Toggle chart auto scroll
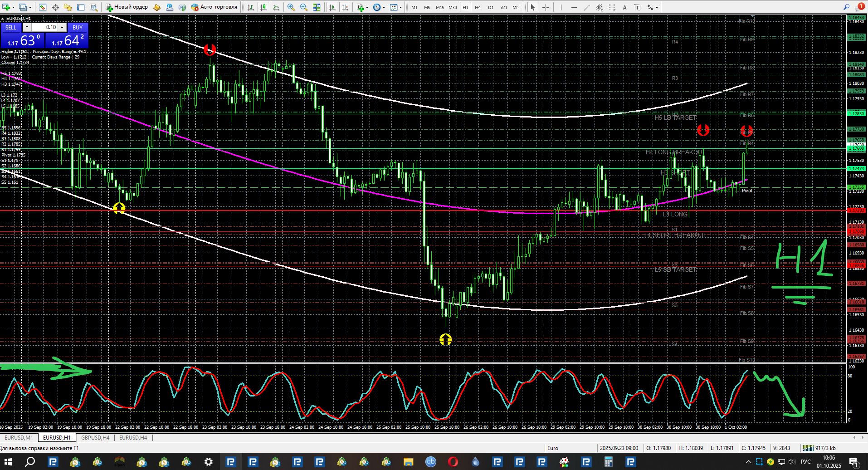 point(333,7)
